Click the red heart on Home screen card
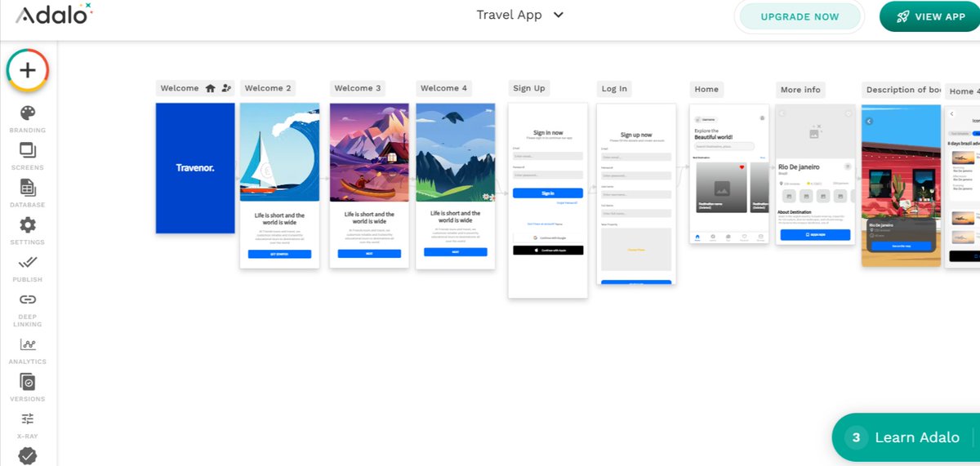The height and width of the screenshot is (466, 980). coord(742,167)
